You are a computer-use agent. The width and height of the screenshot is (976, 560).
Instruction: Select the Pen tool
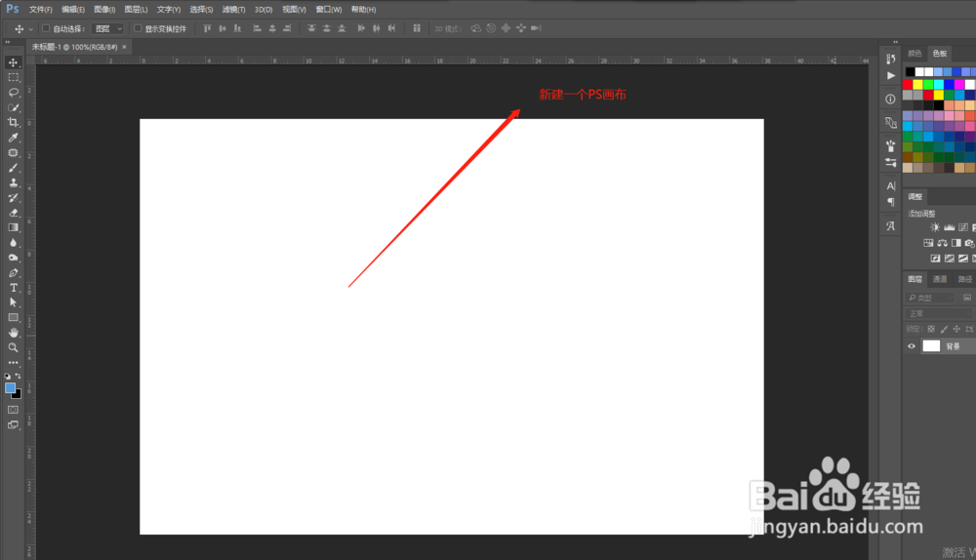tap(13, 272)
